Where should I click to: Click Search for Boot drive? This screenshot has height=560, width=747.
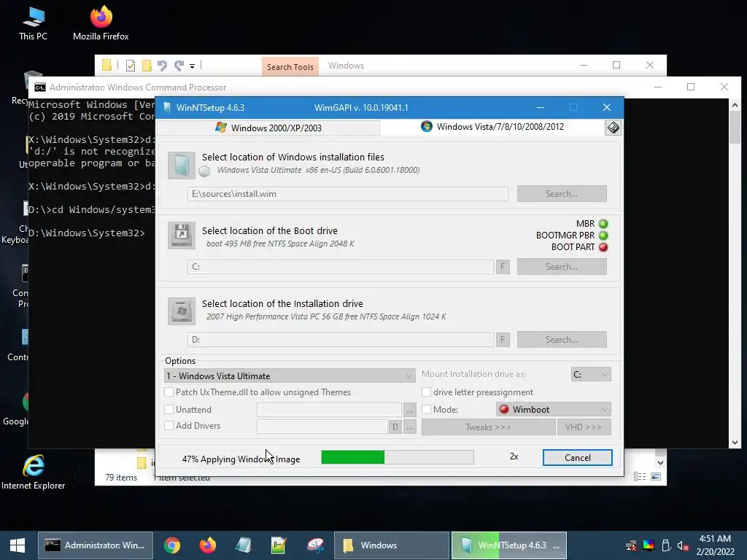[x=562, y=267]
